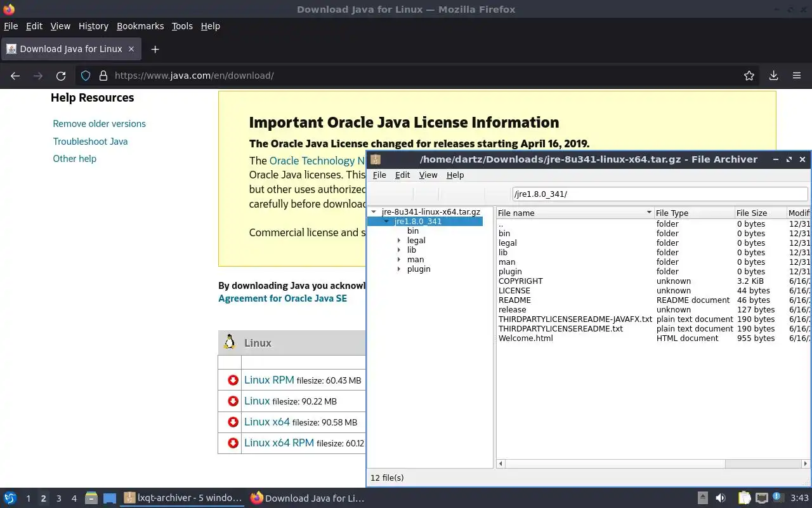Open a new tab with plus button
Screen dimensions: 812x508
(155, 49)
